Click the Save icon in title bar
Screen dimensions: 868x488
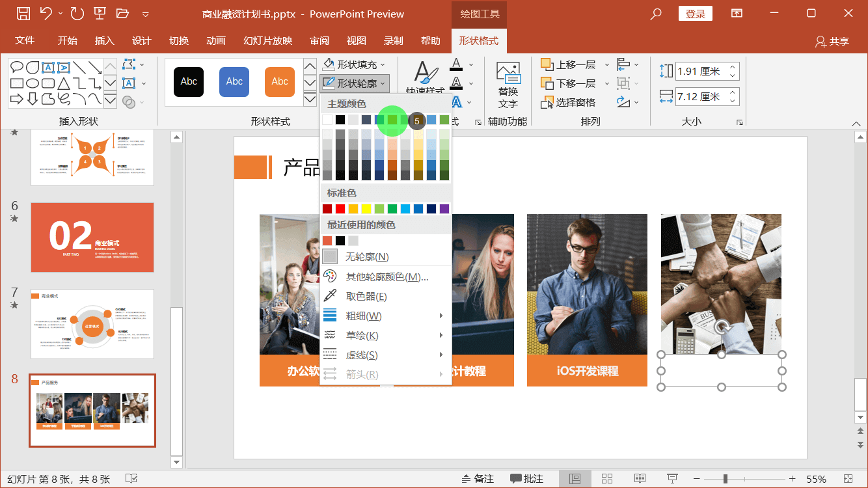click(23, 14)
